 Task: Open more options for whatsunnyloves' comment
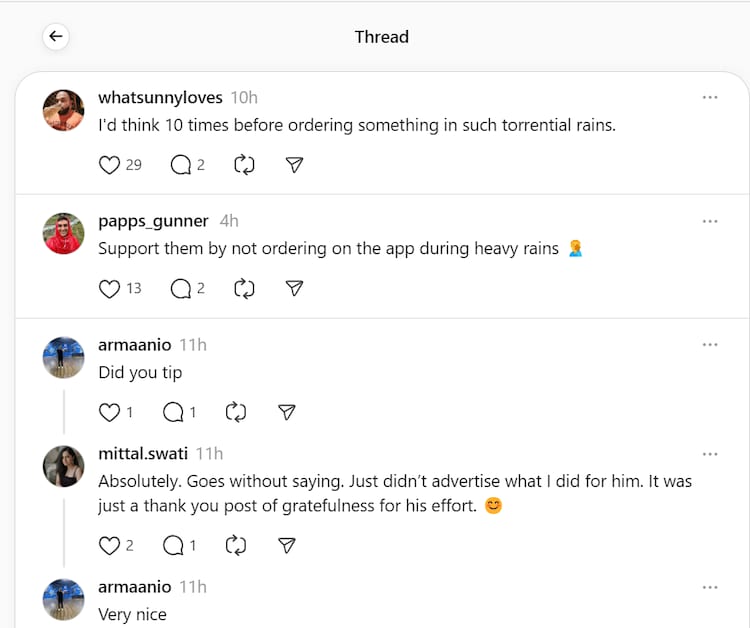710,98
